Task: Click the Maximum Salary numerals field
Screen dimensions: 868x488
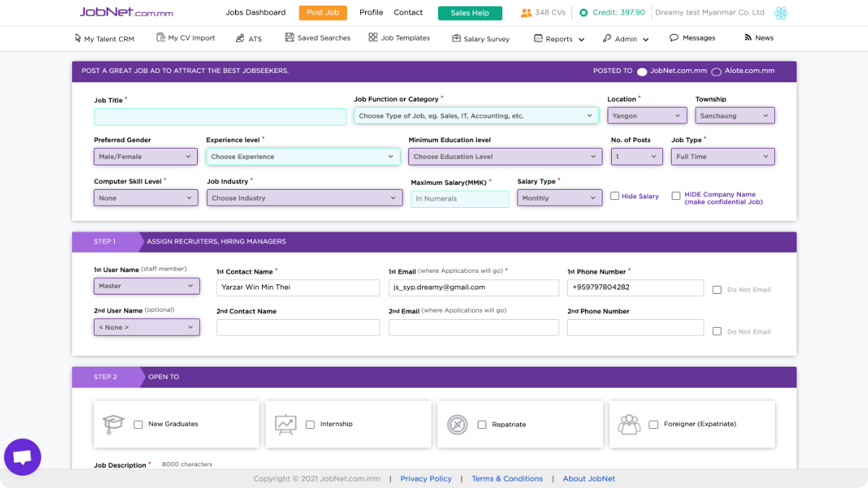Action: (460, 199)
